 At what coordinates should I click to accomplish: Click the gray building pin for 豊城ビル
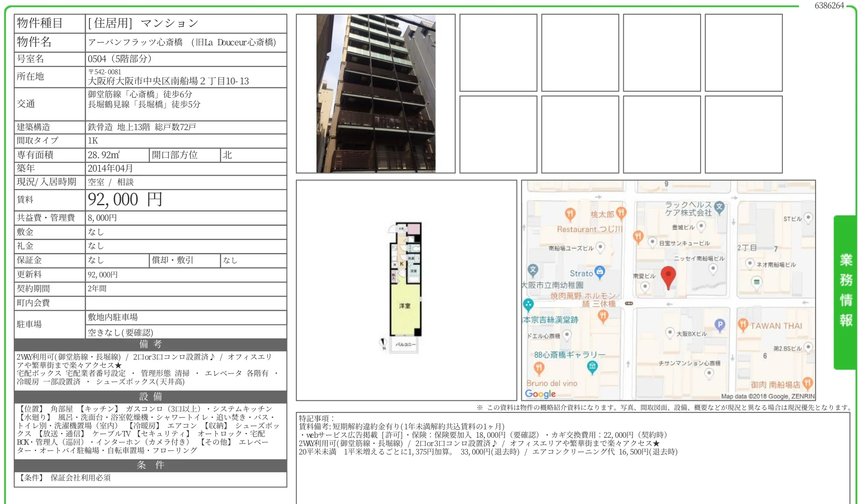click(x=701, y=225)
